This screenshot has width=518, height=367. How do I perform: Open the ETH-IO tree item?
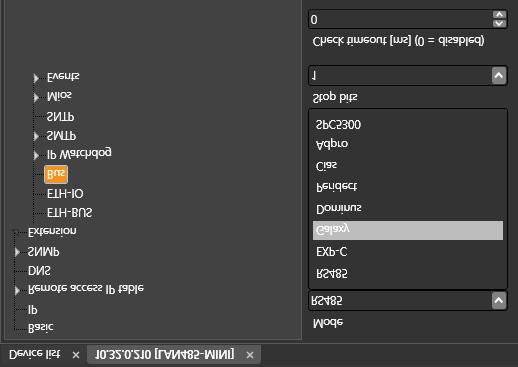[65, 194]
